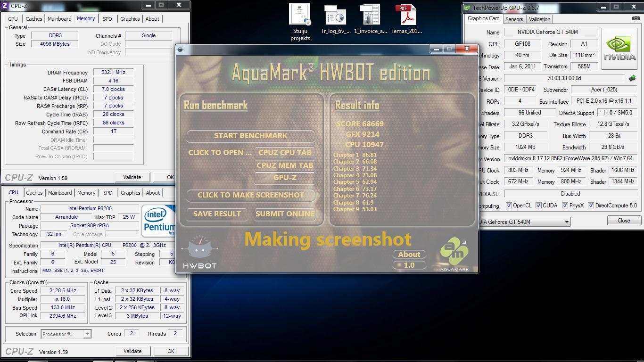
Task: Click the NVIDIA SLI Disabled field
Action: pos(570,194)
